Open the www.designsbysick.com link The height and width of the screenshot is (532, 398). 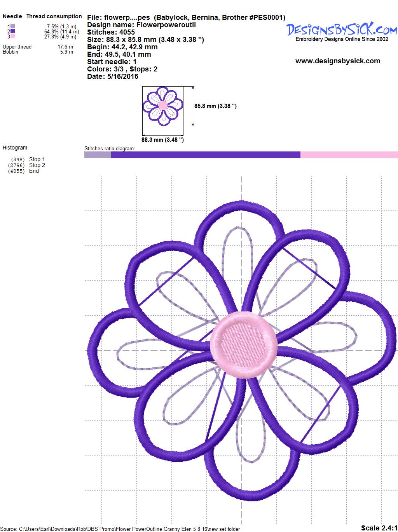tap(337, 61)
